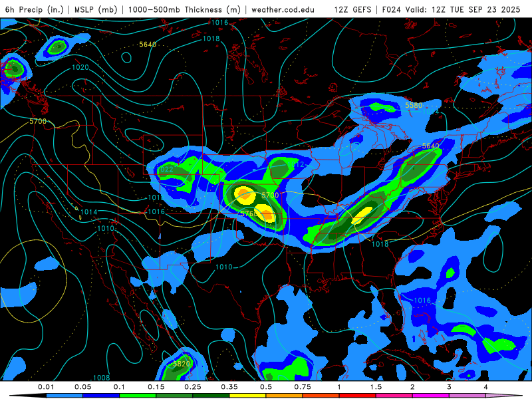The width and height of the screenshot is (532, 399).
Task: Click the dark blue 0.05 legend swatch
Action: pyautogui.click(x=101, y=396)
